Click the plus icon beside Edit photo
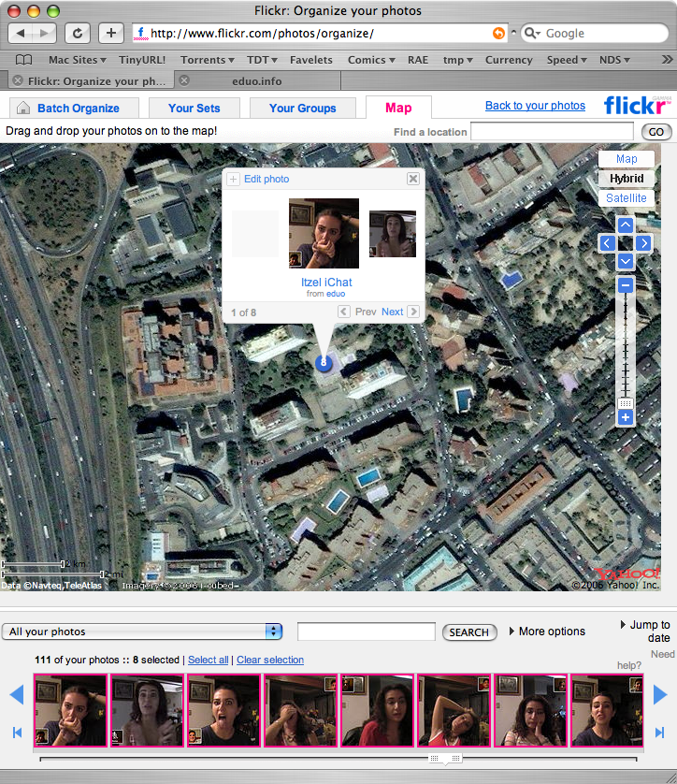The image size is (677, 784). (x=234, y=179)
